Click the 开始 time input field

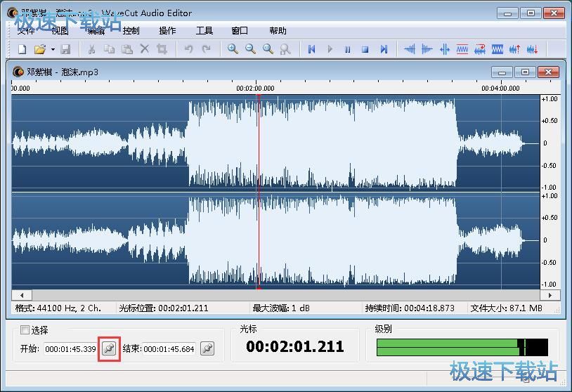(70, 349)
